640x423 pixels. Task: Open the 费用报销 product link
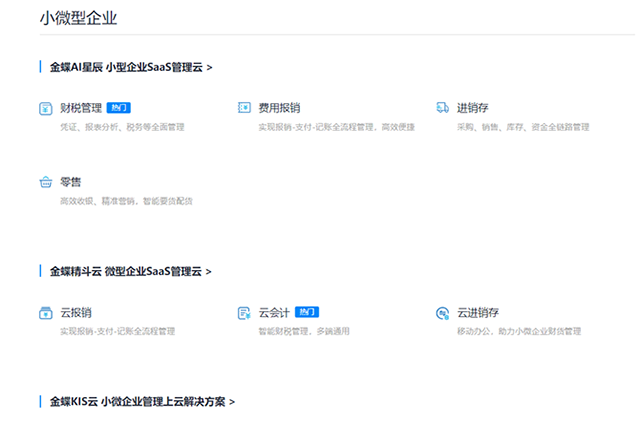pos(279,108)
